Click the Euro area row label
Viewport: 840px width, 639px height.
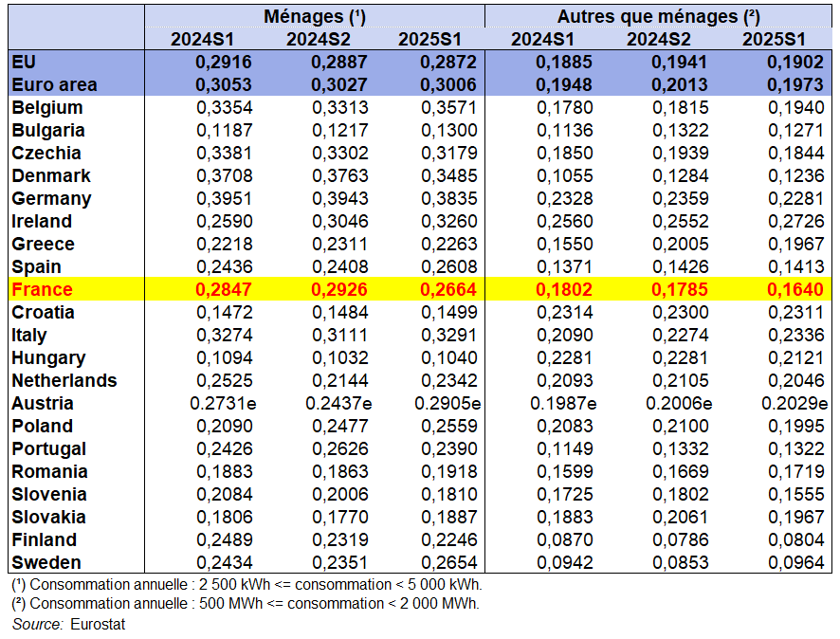tap(55, 84)
